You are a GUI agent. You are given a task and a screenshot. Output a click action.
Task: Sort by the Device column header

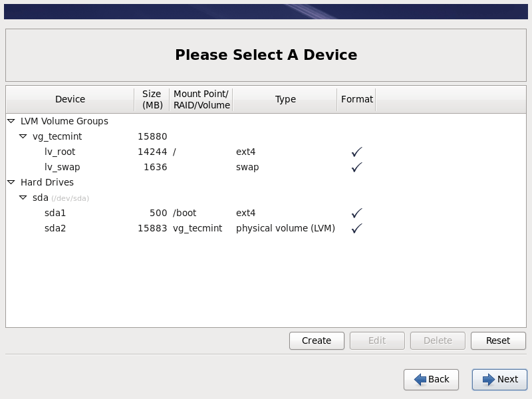(70, 99)
